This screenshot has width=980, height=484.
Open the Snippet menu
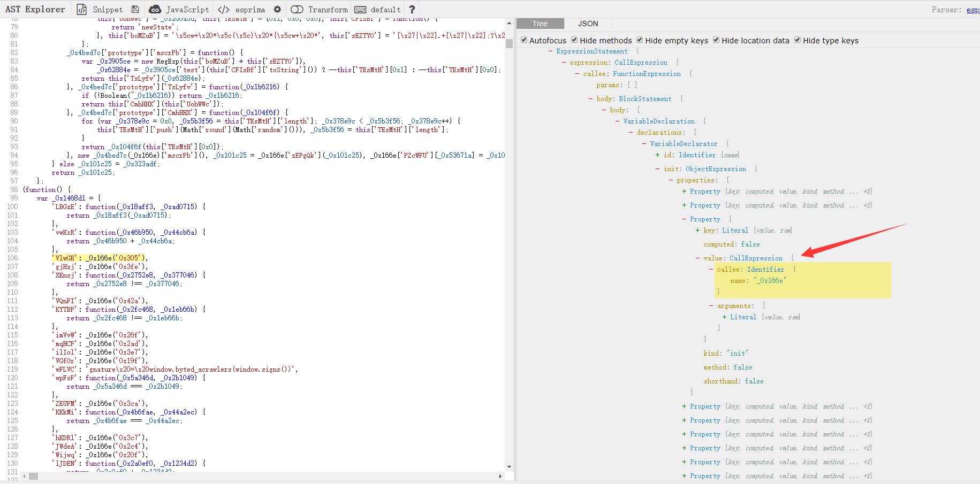(x=100, y=10)
